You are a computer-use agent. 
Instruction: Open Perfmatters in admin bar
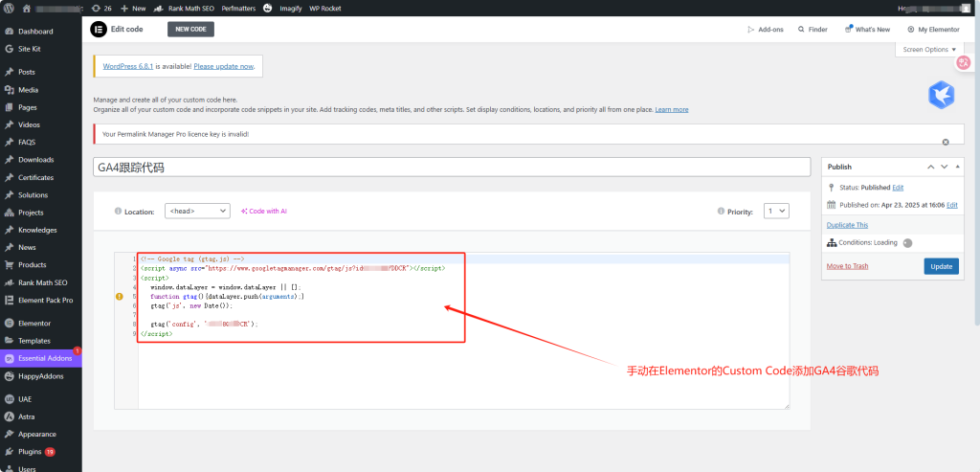point(238,9)
